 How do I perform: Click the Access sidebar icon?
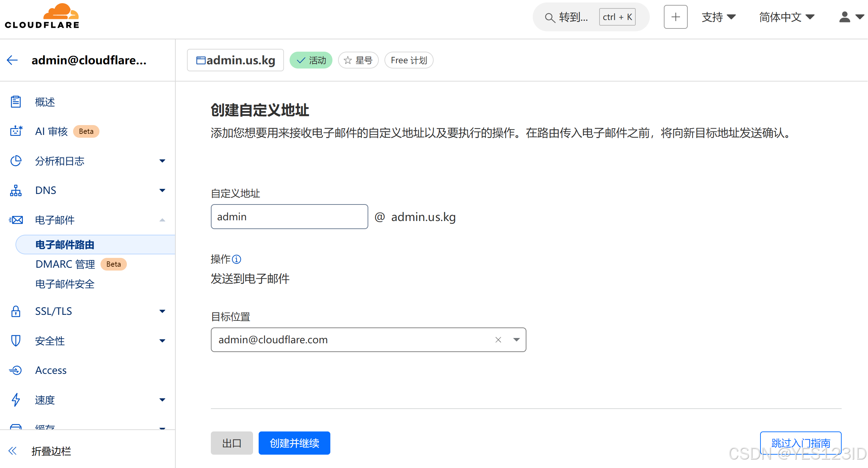(x=16, y=370)
